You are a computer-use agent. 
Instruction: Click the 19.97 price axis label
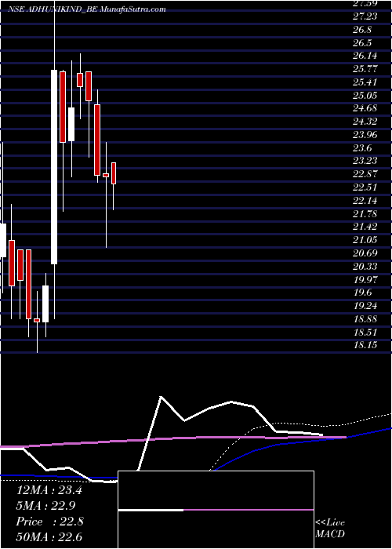[x=365, y=280]
